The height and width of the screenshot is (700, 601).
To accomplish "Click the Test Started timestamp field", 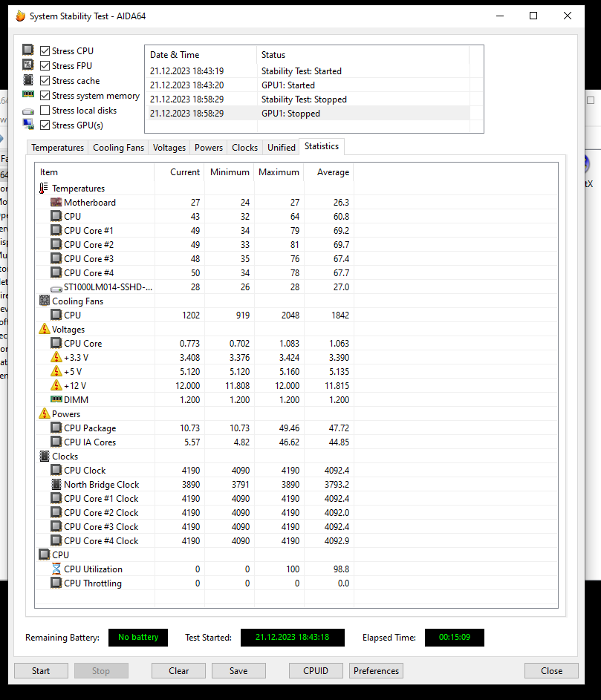I will pyautogui.click(x=292, y=637).
